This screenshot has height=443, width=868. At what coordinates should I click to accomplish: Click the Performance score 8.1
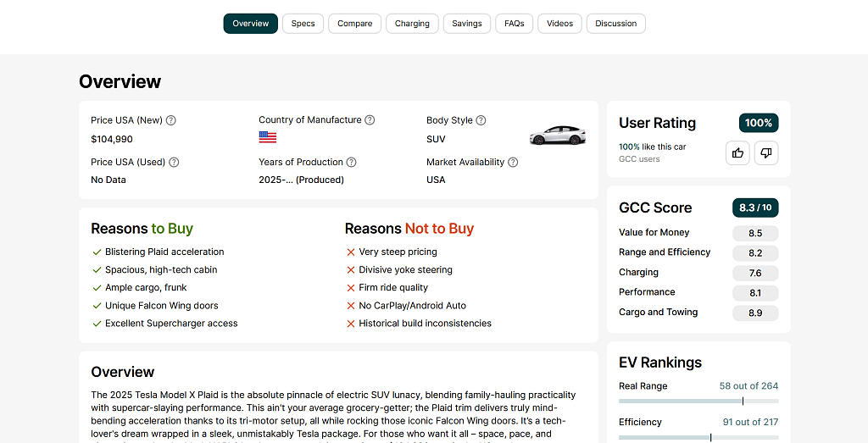point(755,293)
